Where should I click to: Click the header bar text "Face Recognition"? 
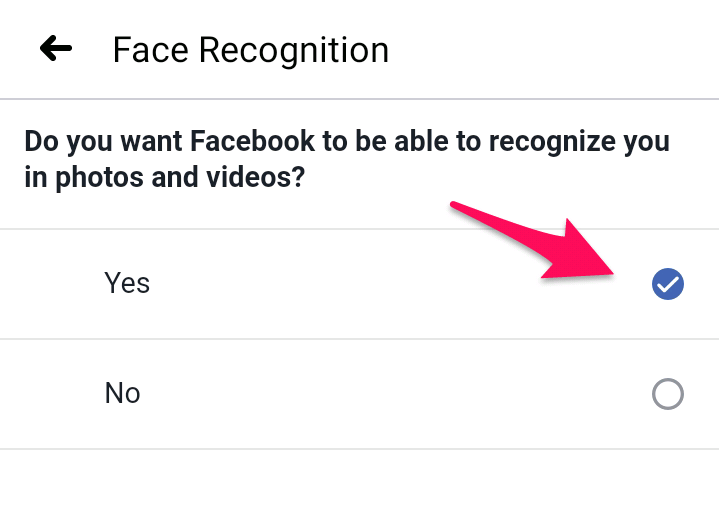click(x=250, y=50)
